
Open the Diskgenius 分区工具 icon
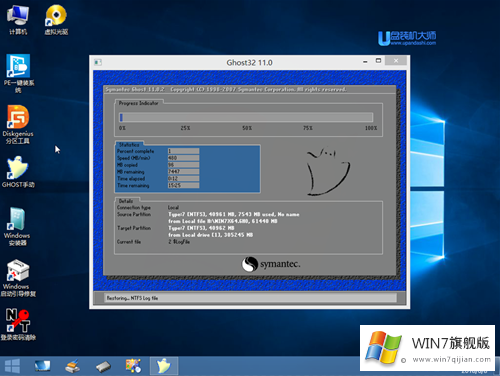pyautogui.click(x=18, y=124)
